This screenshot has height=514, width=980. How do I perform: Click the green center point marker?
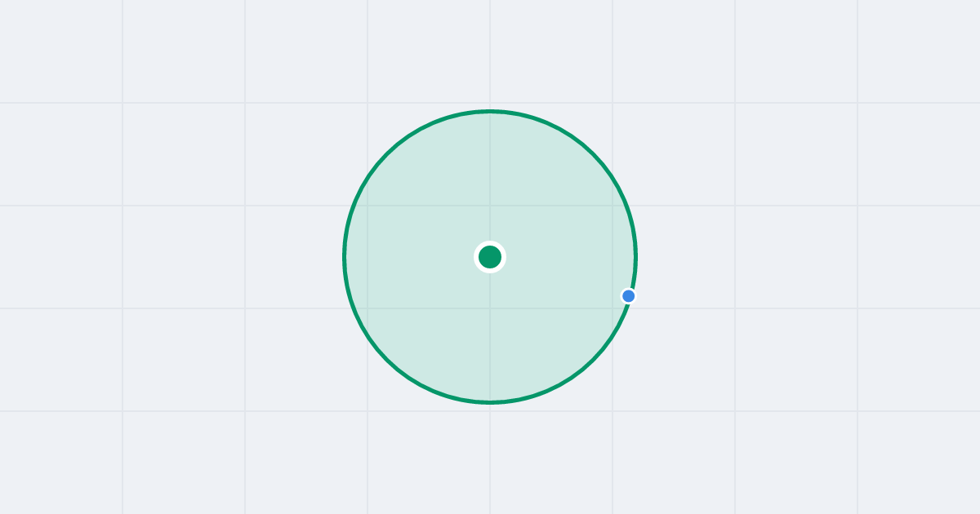(490, 257)
